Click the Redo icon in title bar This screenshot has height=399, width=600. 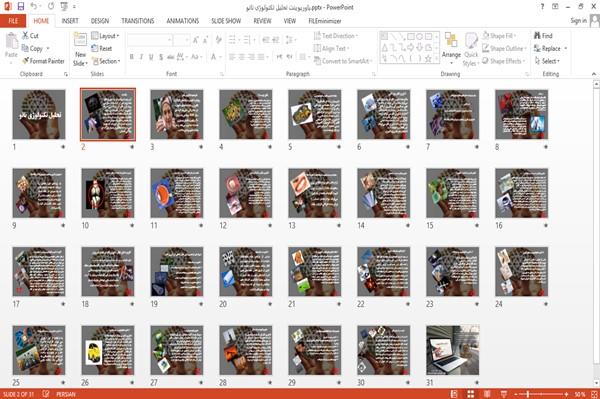point(51,7)
